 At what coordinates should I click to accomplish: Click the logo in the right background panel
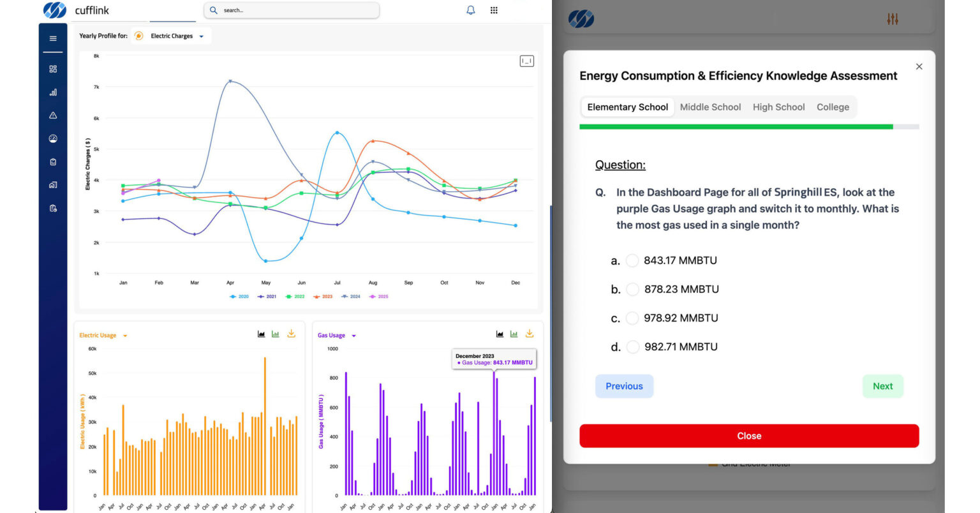[x=581, y=19]
